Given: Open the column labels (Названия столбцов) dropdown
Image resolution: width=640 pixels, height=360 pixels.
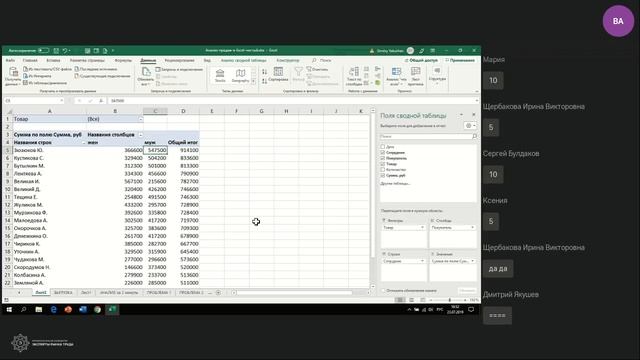Looking at the screenshot, I should (x=140, y=135).
